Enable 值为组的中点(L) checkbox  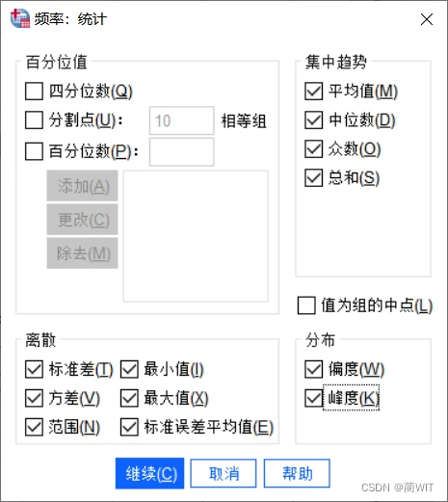(x=306, y=305)
